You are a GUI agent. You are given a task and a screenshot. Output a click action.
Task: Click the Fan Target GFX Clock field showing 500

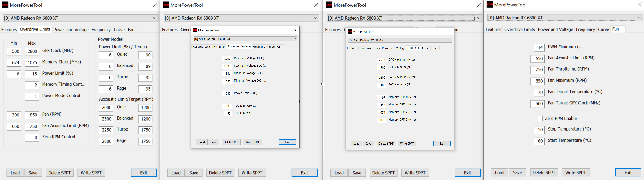[x=537, y=104]
